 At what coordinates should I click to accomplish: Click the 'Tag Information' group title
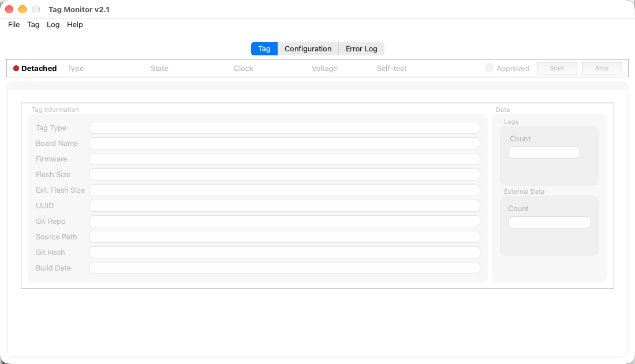tap(55, 110)
